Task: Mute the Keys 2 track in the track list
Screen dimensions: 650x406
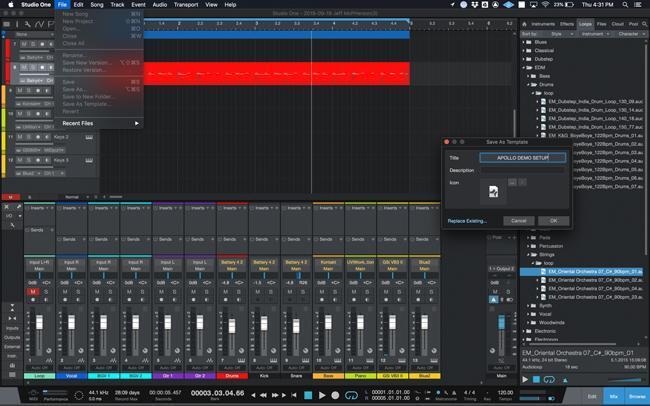Action: [x=20, y=137]
